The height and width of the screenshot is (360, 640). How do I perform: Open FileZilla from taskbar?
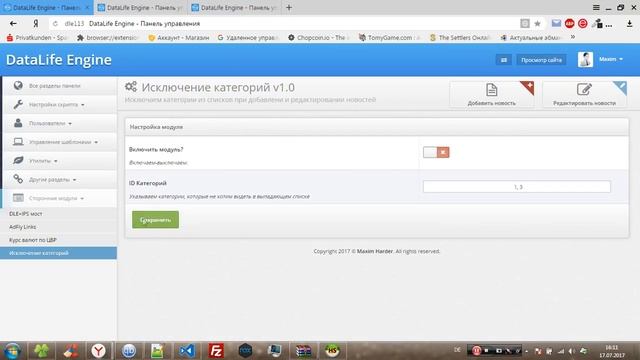216,351
